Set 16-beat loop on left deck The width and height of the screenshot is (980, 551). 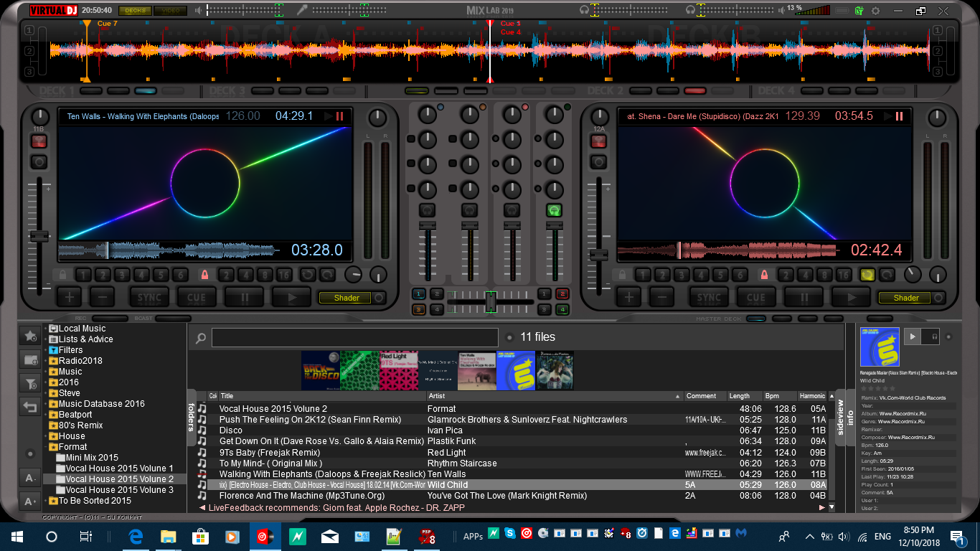(284, 275)
